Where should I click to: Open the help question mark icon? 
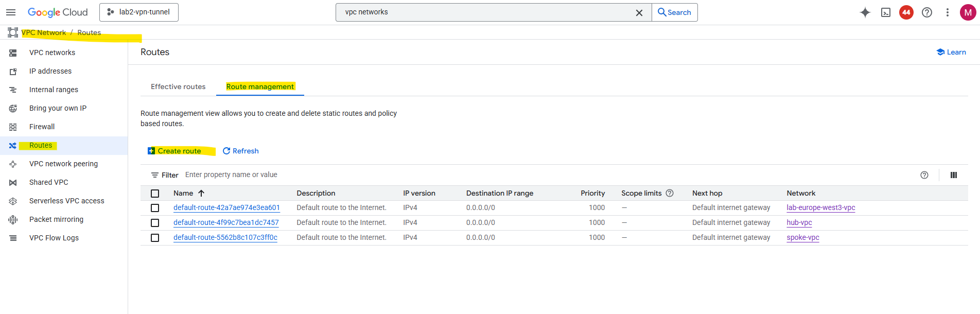[927, 12]
